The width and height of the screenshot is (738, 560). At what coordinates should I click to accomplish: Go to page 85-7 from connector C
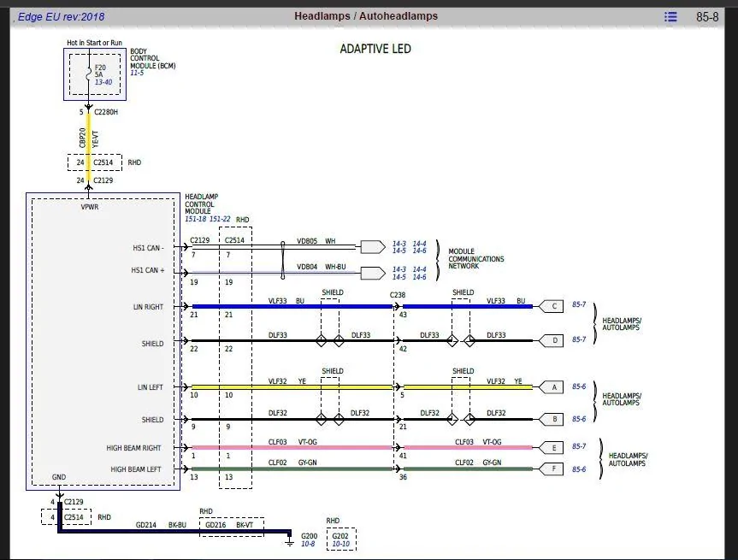579,304
